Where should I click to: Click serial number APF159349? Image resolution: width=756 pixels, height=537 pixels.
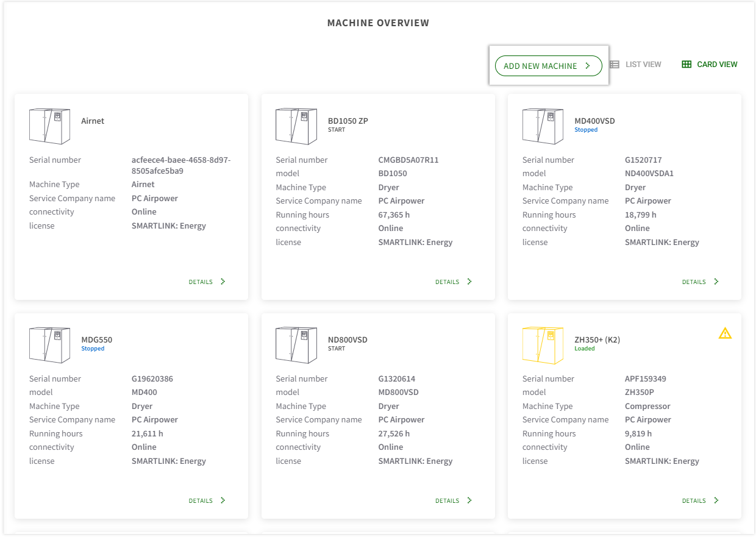click(646, 379)
